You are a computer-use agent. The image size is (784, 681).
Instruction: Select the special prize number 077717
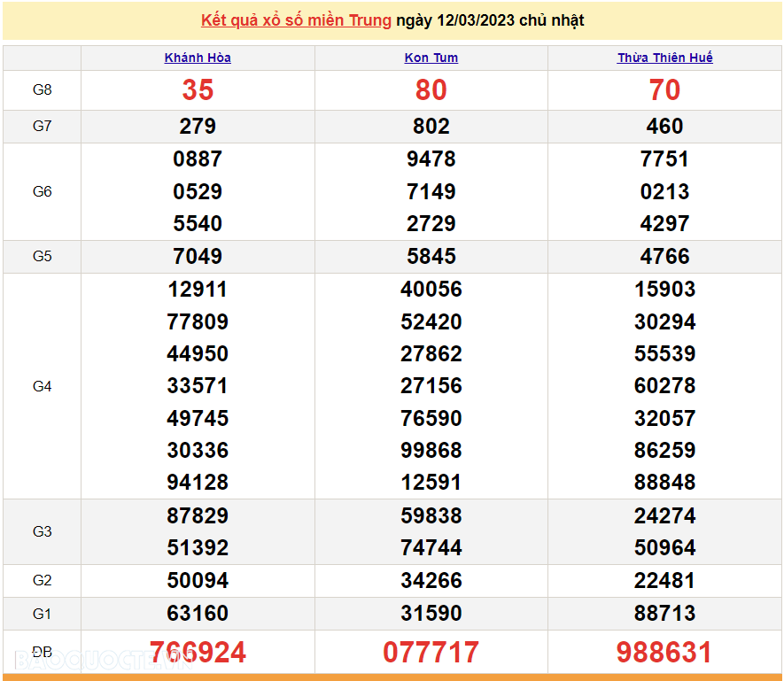(431, 653)
